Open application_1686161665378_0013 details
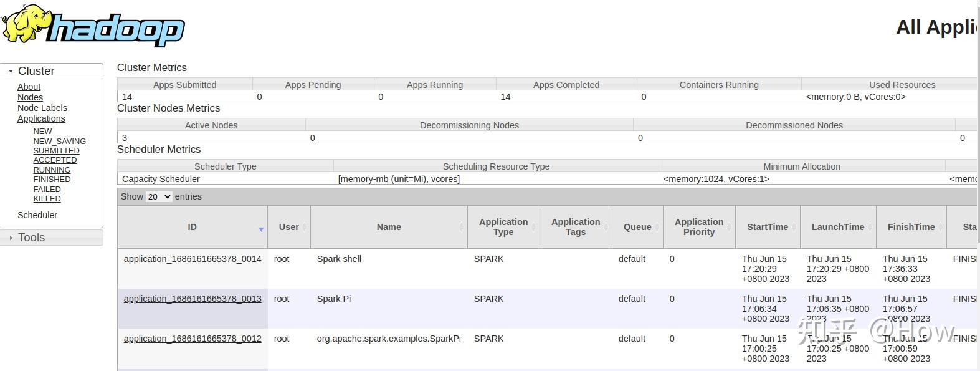980x371 pixels. click(193, 299)
